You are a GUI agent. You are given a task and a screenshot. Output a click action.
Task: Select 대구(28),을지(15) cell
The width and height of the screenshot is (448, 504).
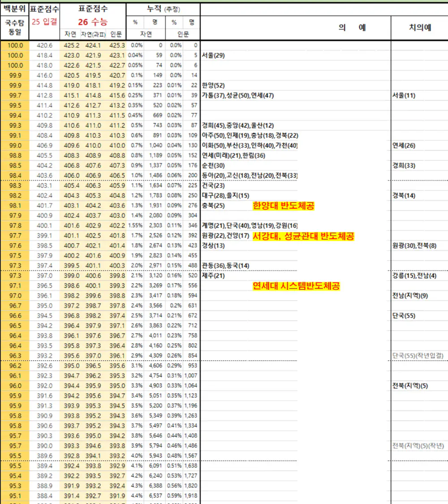226,195
